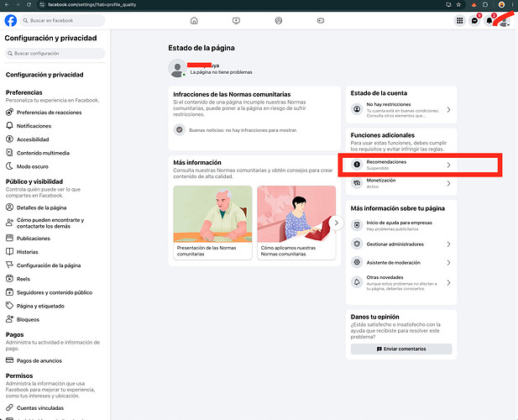Viewport: 518px width, 420px height.
Task: Open the apps menu grid icon
Action: tap(459, 21)
